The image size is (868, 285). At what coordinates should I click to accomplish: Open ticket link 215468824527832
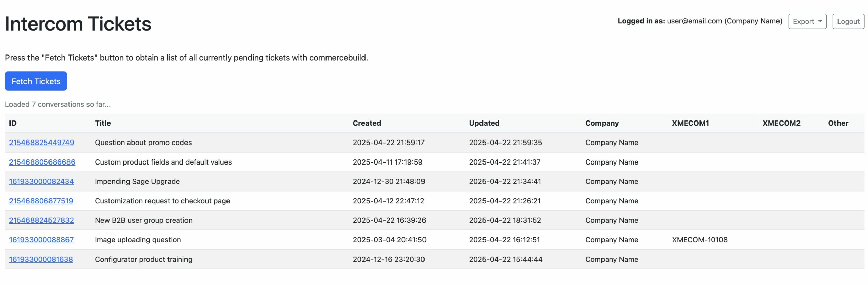point(41,220)
